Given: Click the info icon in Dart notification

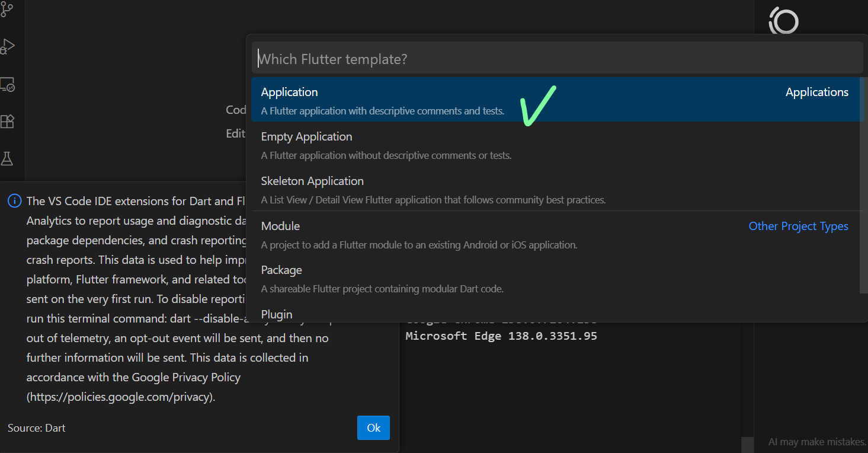Looking at the screenshot, I should 14,201.
